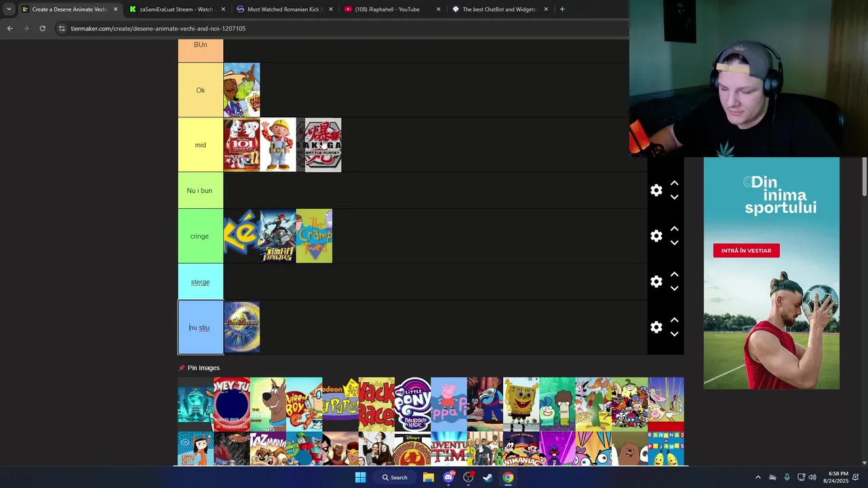Move nu stiu row up with arrow
This screenshot has height=488, width=868.
point(674,321)
